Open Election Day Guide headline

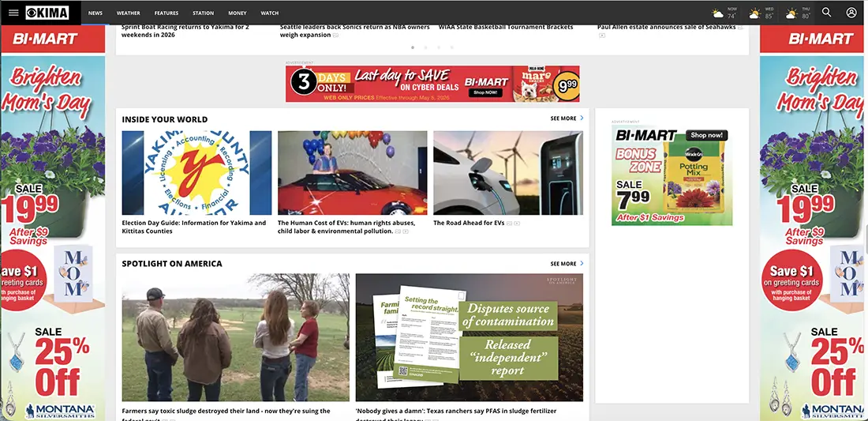point(194,227)
